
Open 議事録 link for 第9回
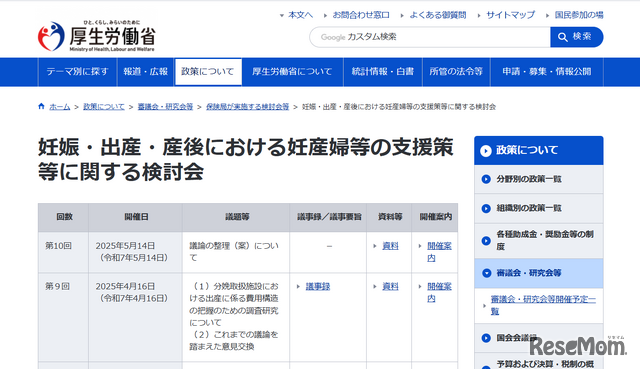tap(318, 287)
